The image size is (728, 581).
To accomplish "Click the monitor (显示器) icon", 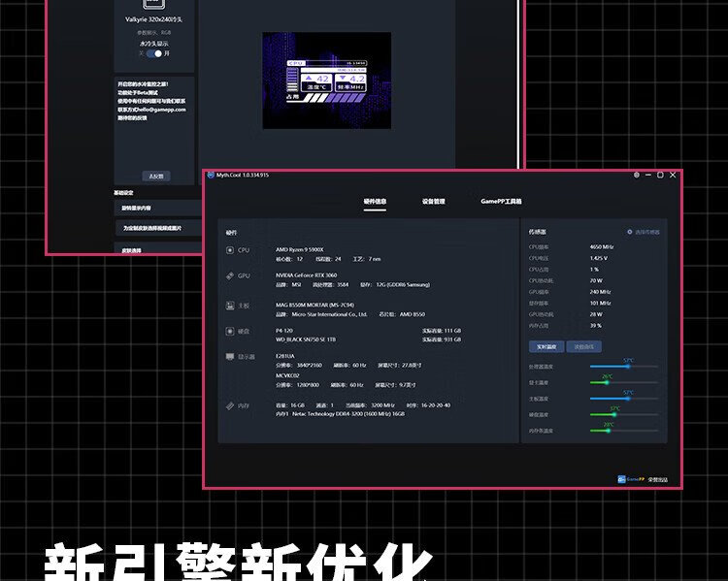I will click(230, 357).
